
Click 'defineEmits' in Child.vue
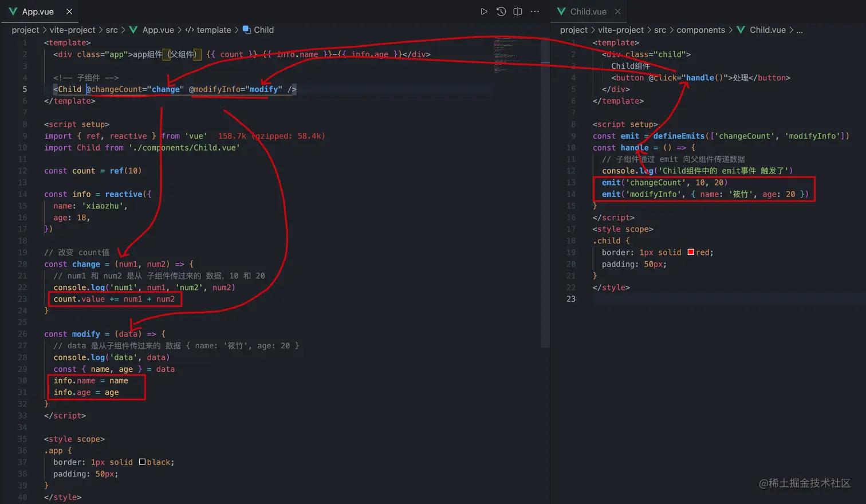pos(679,136)
